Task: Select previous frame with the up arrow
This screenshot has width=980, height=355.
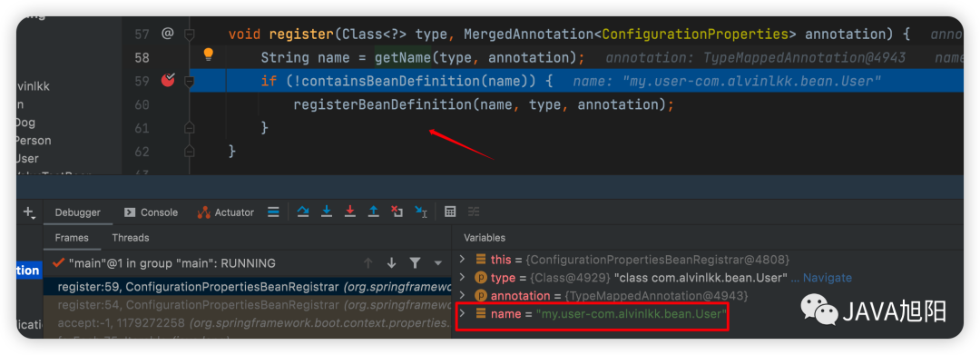Action: (368, 263)
